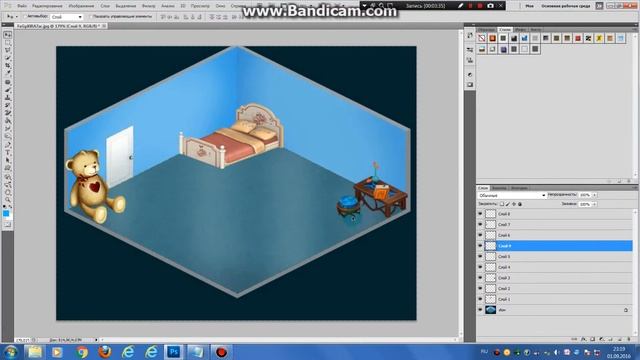The height and width of the screenshot is (360, 640).
Task: Toggle lock transparent pixels in Layers panel
Action: coord(502,204)
